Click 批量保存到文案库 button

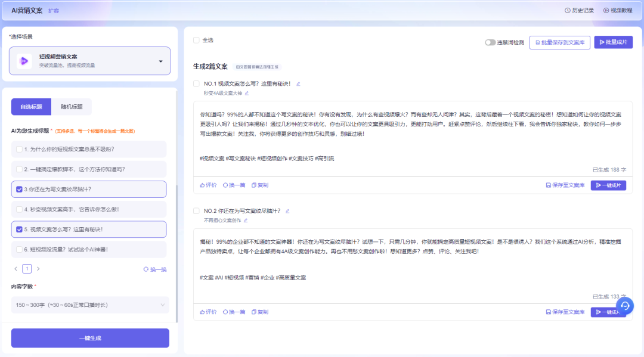coord(559,42)
